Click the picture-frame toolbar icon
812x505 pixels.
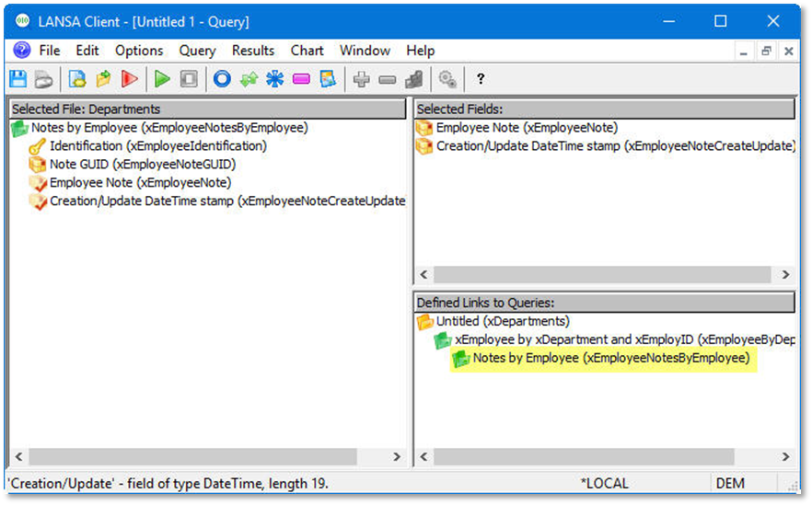328,79
